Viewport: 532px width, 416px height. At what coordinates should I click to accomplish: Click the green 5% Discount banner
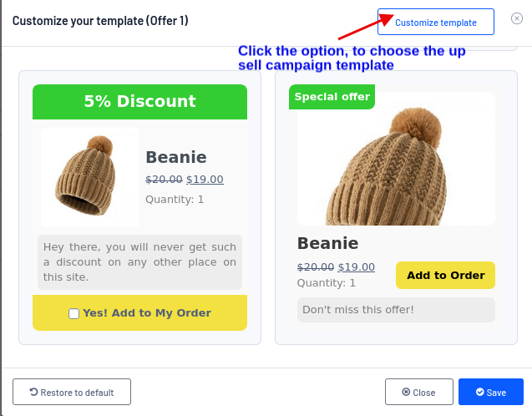[139, 102]
